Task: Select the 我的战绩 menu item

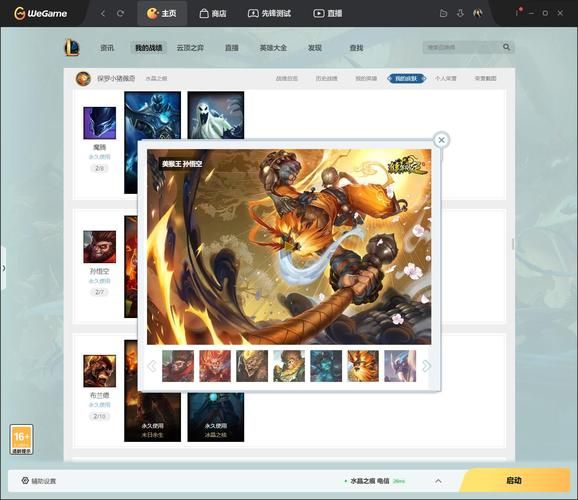Action: [149, 48]
